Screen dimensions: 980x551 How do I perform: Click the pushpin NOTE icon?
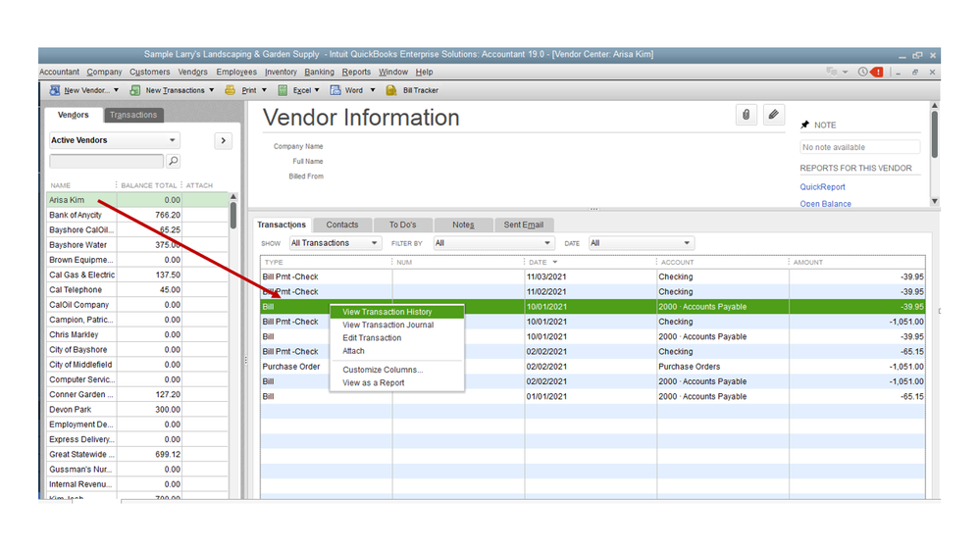pos(805,125)
